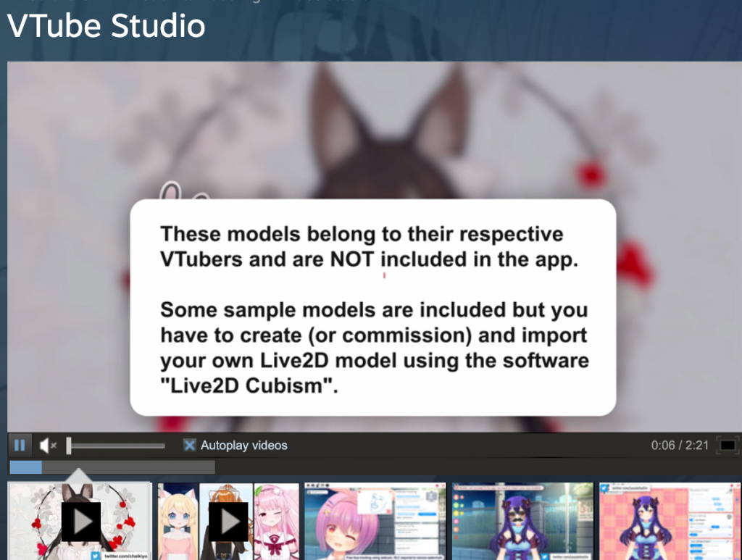Click the right end of the volume track
This screenshot has height=560, width=742.
[162, 446]
